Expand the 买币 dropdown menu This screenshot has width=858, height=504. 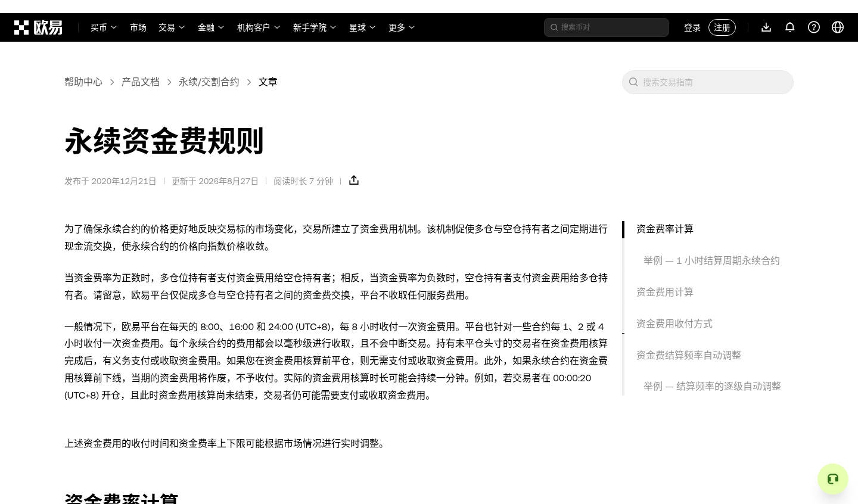coord(104,27)
